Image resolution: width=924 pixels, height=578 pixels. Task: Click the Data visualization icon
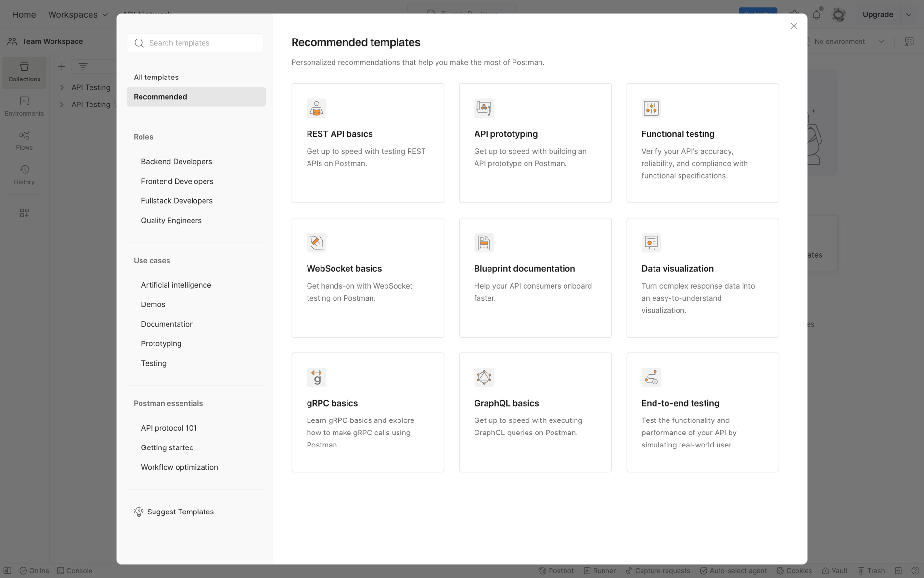point(651,243)
